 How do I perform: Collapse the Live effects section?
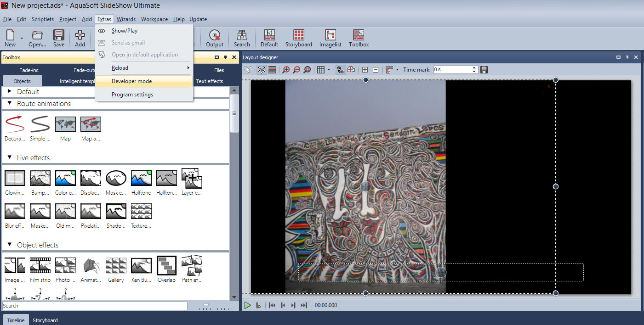[x=10, y=157]
